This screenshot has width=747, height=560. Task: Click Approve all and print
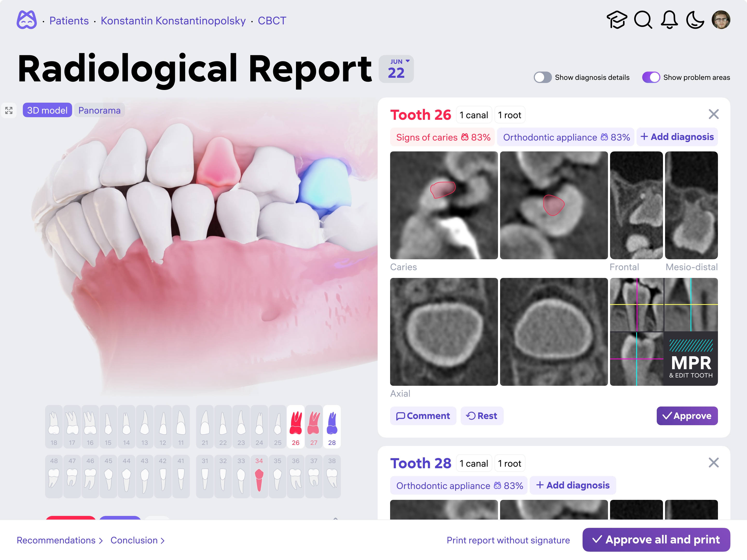pyautogui.click(x=656, y=540)
